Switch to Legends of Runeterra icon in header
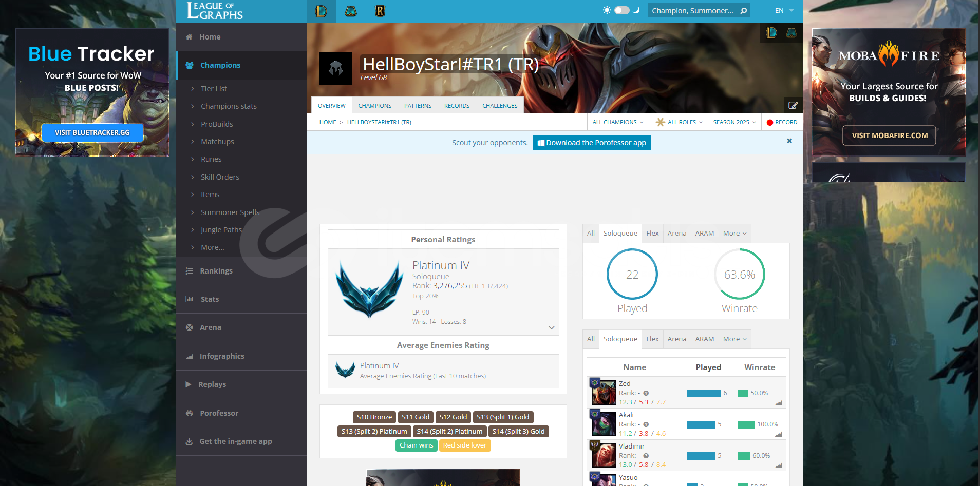 click(x=380, y=11)
